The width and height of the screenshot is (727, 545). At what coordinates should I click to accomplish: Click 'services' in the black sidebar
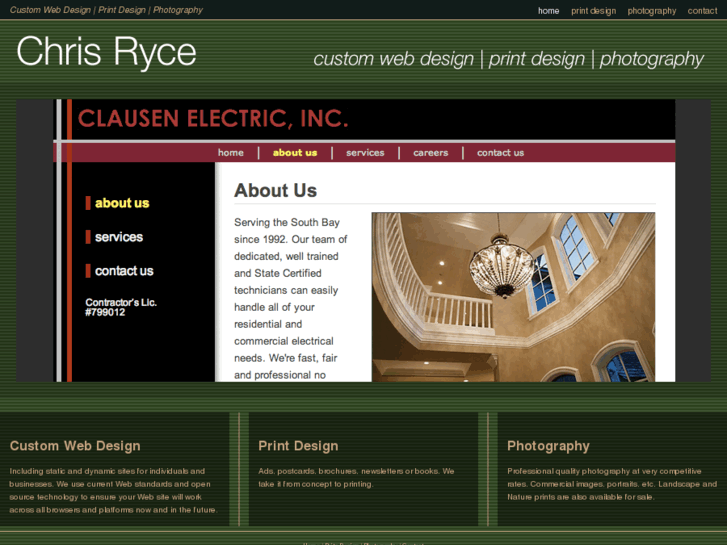click(x=119, y=237)
